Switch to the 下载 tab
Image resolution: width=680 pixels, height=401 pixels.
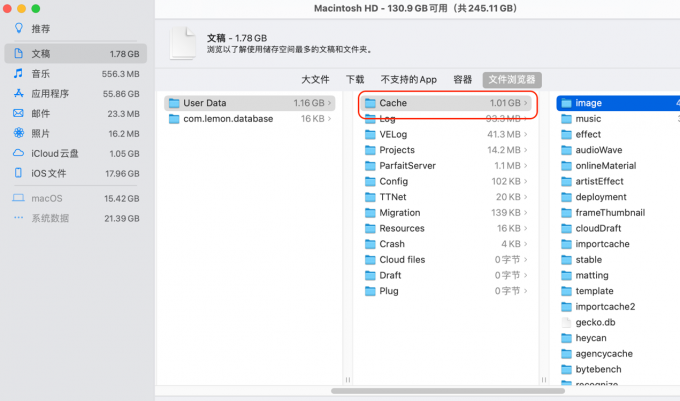pyautogui.click(x=355, y=80)
